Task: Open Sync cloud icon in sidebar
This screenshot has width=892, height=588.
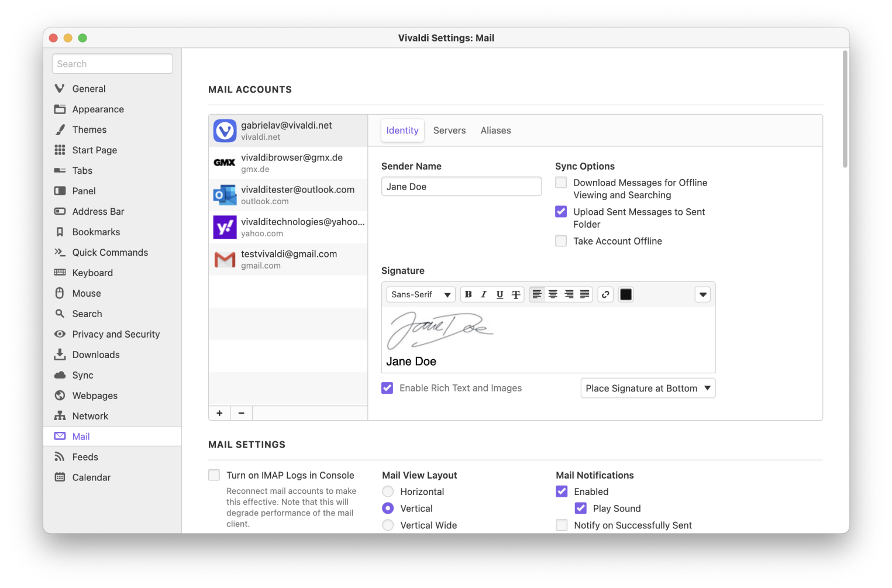Action: point(60,375)
